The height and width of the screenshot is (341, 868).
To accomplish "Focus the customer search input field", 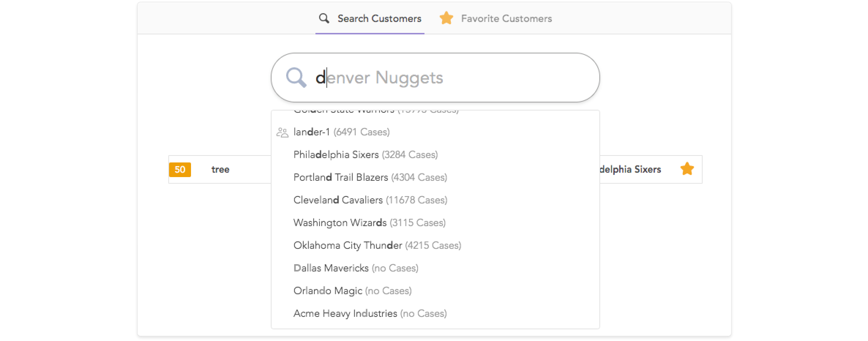I will point(435,78).
